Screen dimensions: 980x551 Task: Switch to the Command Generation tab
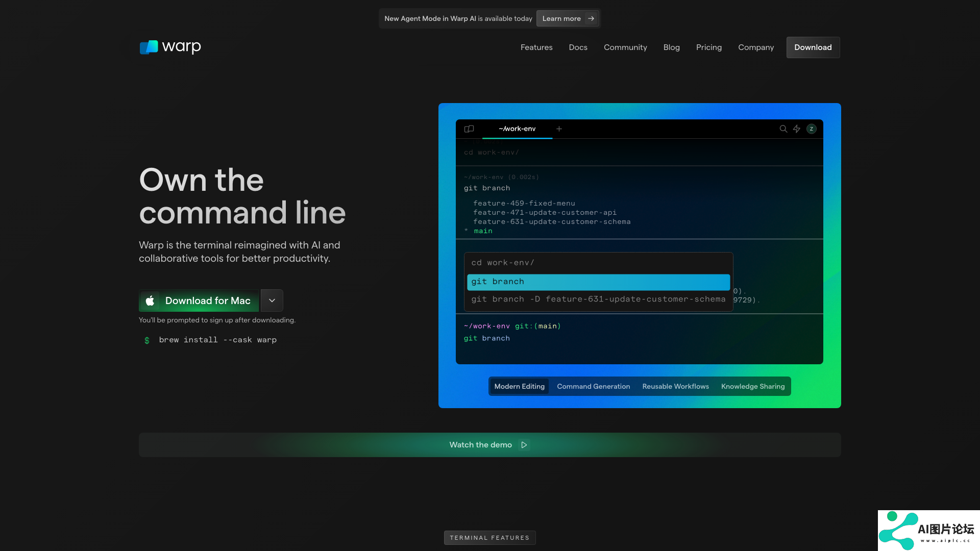(594, 386)
